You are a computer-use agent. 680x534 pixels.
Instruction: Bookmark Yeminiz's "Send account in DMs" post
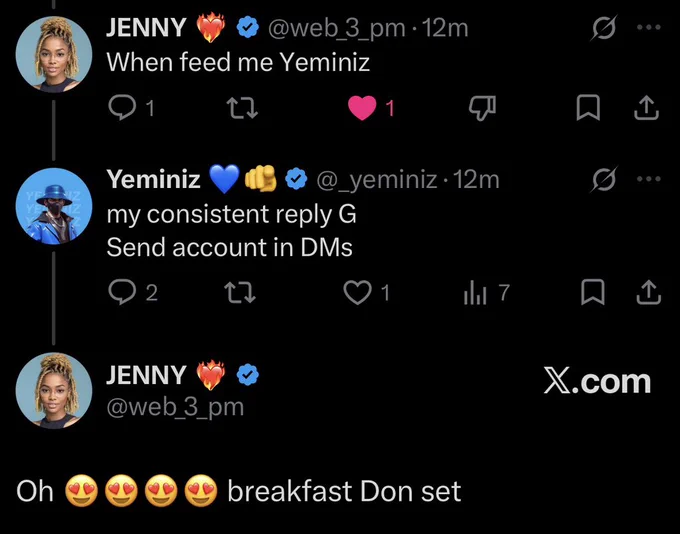(592, 292)
